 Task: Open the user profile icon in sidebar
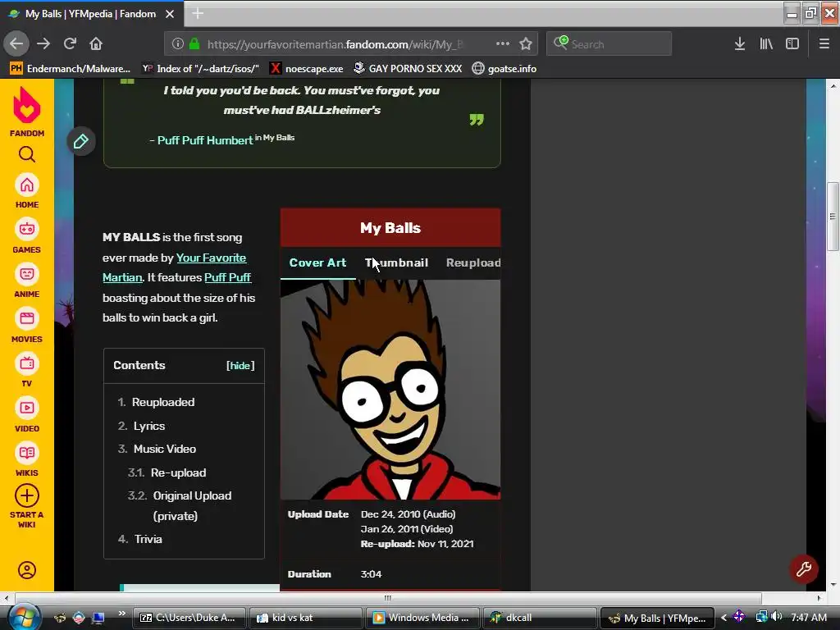(27, 570)
